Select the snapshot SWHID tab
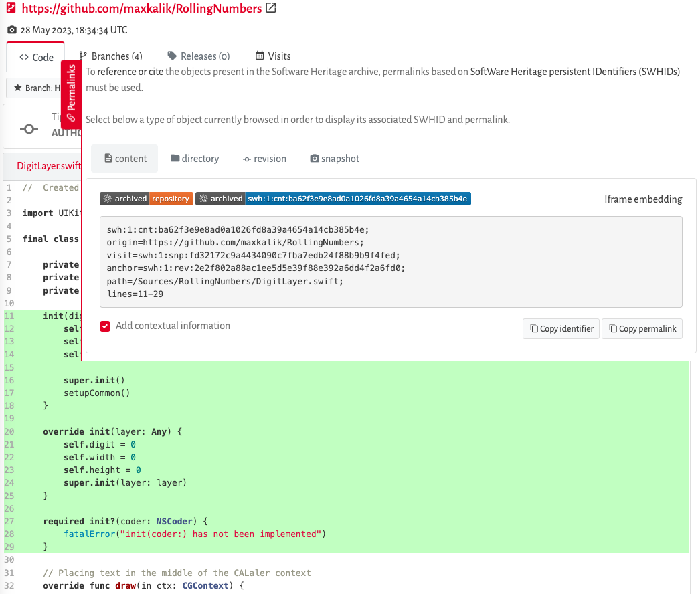This screenshot has height=594, width=700. [335, 159]
